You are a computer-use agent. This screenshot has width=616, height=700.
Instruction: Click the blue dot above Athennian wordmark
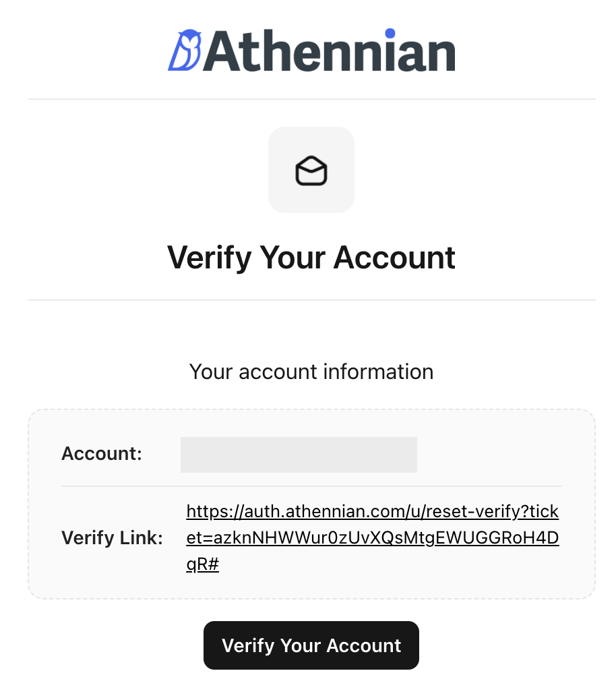389,32
